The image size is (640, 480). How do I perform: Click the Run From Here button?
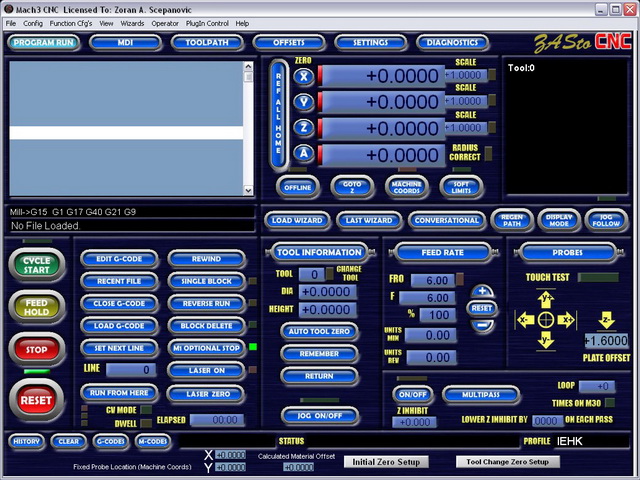click(119, 393)
